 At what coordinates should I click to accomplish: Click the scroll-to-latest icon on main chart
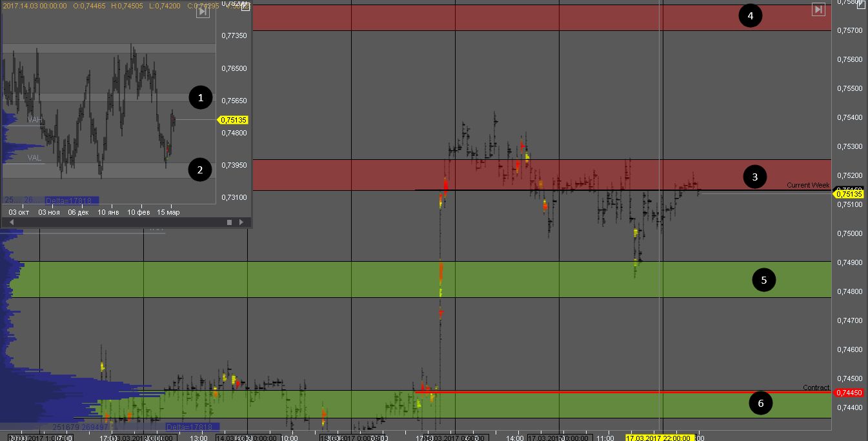tap(818, 9)
